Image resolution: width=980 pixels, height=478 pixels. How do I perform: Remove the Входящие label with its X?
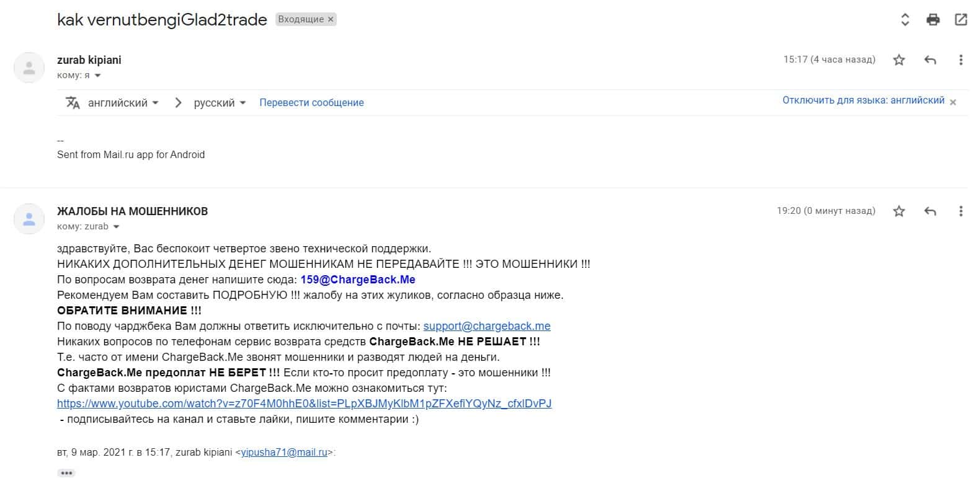(331, 19)
